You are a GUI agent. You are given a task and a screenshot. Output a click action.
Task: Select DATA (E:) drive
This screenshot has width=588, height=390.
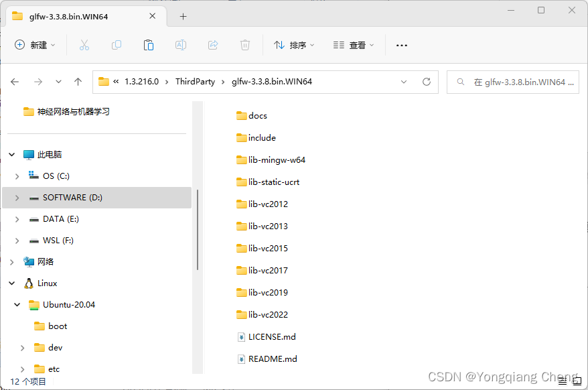click(54, 219)
